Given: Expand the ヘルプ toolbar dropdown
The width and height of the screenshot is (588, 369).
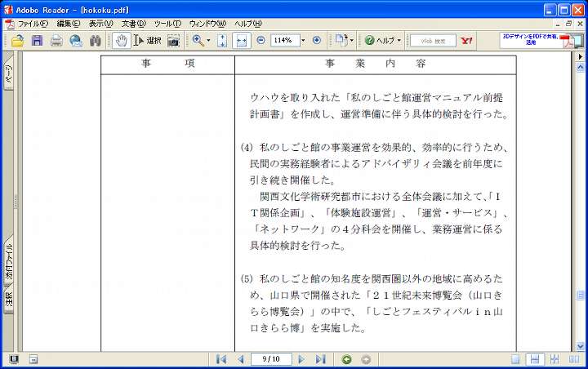Looking at the screenshot, I should [x=399, y=40].
